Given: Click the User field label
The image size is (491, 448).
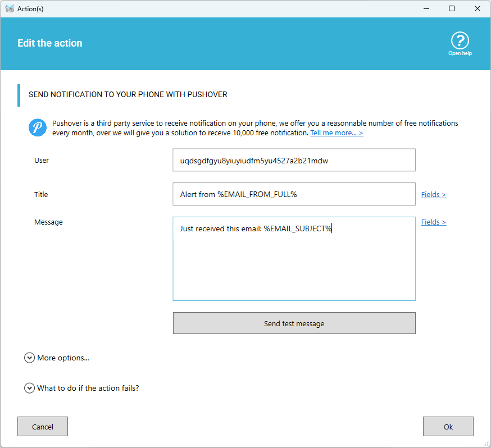Looking at the screenshot, I should click(42, 161).
